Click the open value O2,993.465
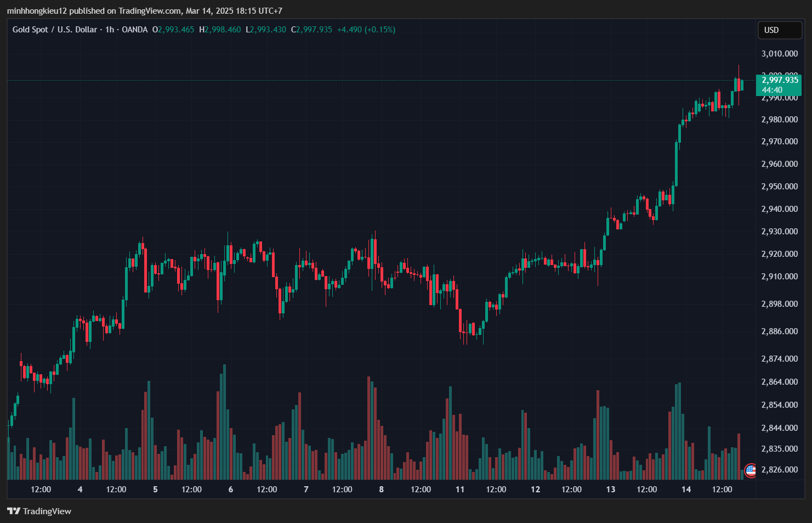This screenshot has height=523, width=812. click(173, 30)
